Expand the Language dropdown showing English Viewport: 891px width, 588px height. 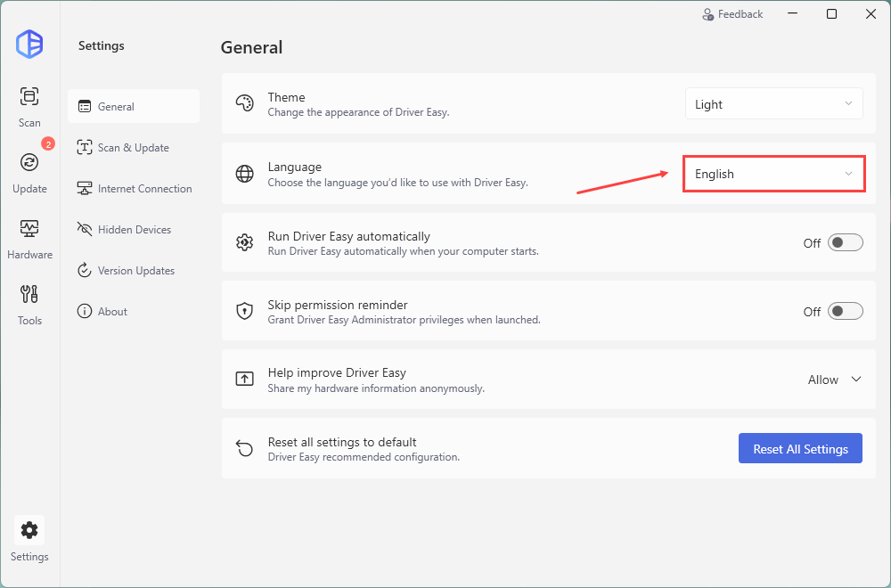[773, 174]
